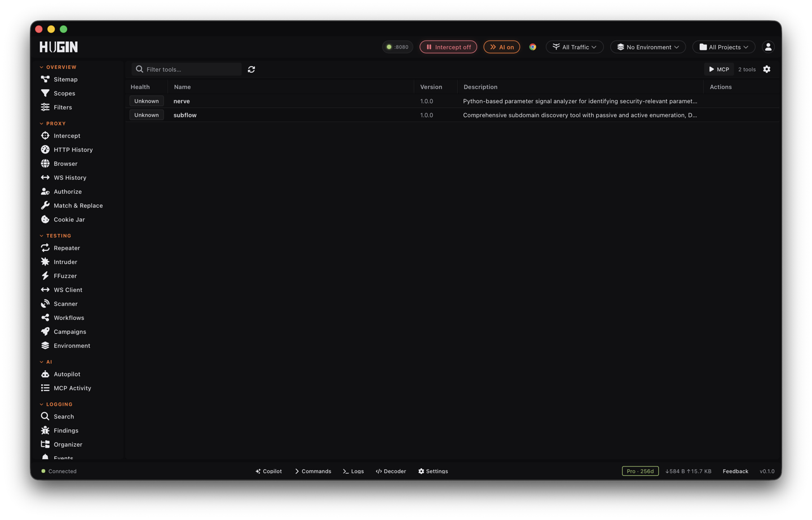Toggle the AI on button
Screen dimensions: 812x520
click(x=502, y=47)
